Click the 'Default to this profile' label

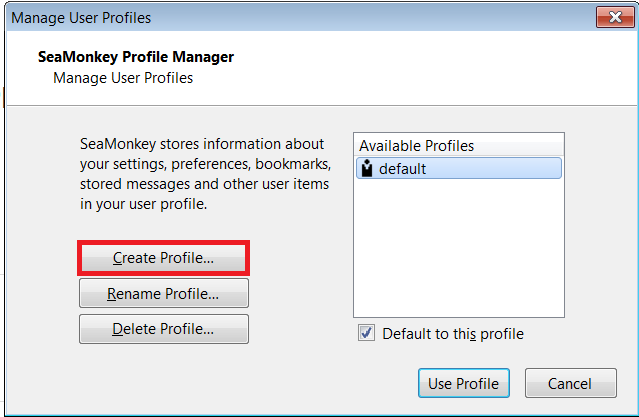click(453, 334)
